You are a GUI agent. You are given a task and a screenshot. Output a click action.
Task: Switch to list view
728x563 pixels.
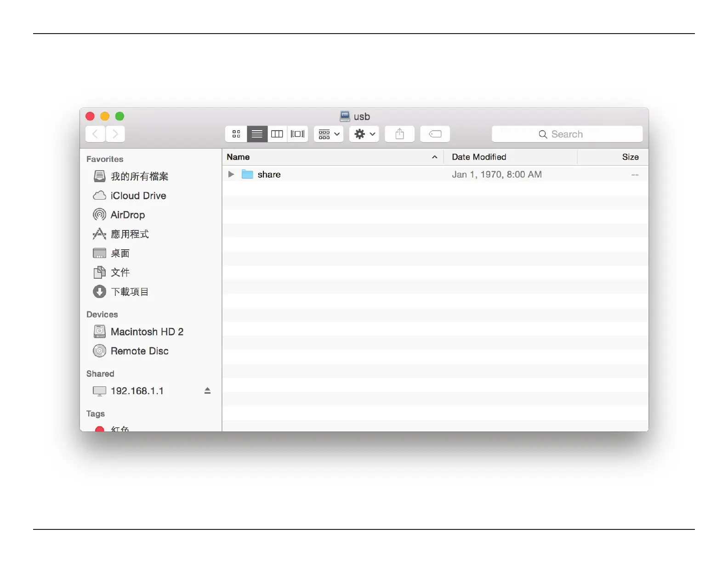257,134
